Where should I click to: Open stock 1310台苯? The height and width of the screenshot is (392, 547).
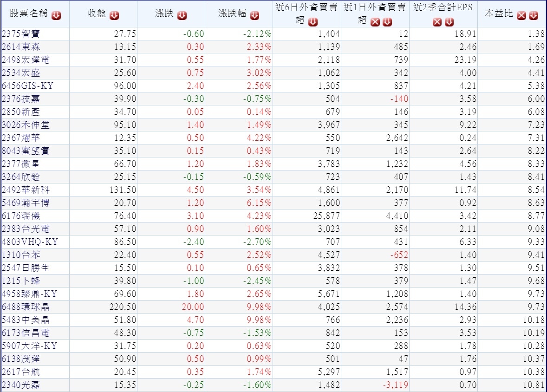(21, 255)
